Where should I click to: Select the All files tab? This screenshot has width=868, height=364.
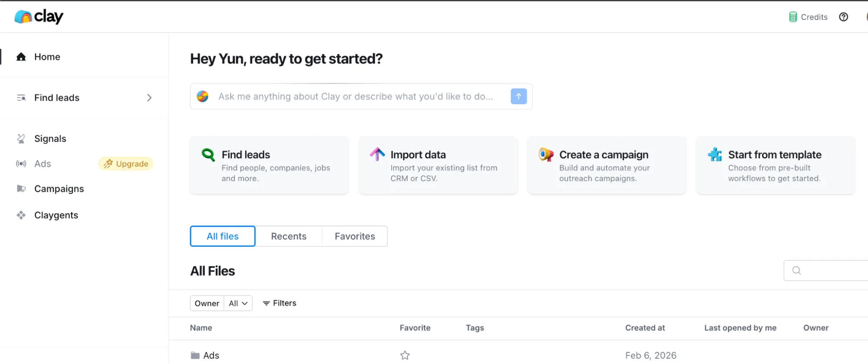click(222, 236)
